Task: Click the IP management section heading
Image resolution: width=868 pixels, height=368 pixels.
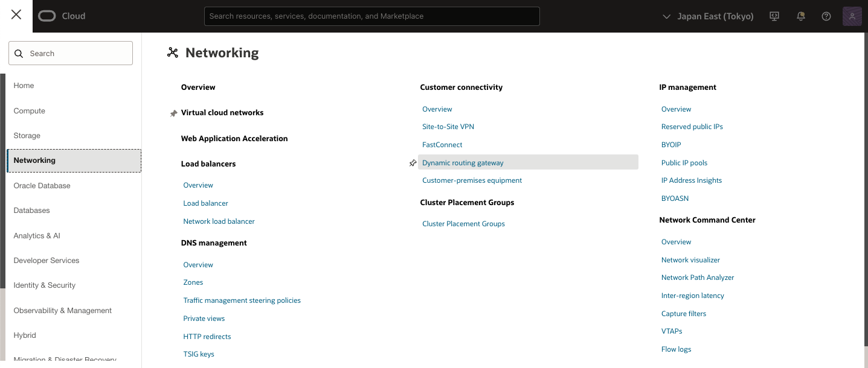Action: (x=687, y=87)
